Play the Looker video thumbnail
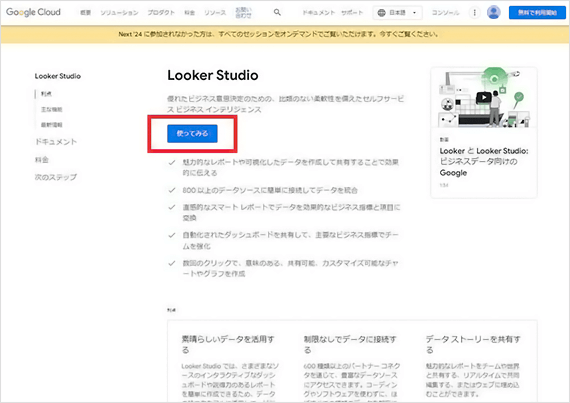 click(x=483, y=97)
